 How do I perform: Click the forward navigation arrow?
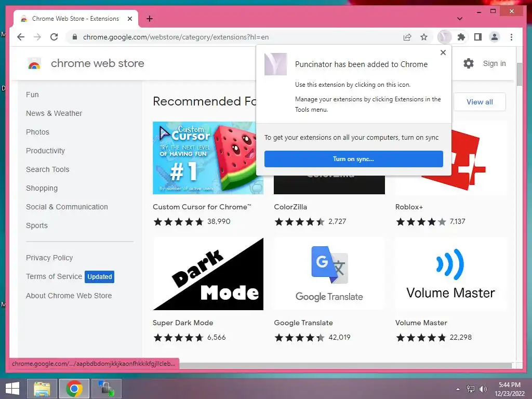37,37
